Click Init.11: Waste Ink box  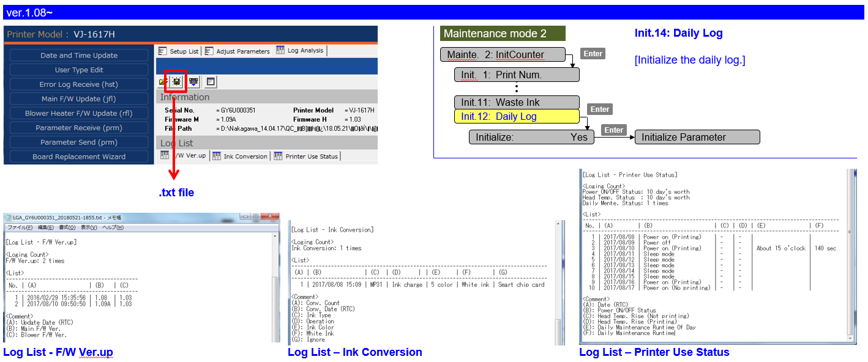pos(517,102)
